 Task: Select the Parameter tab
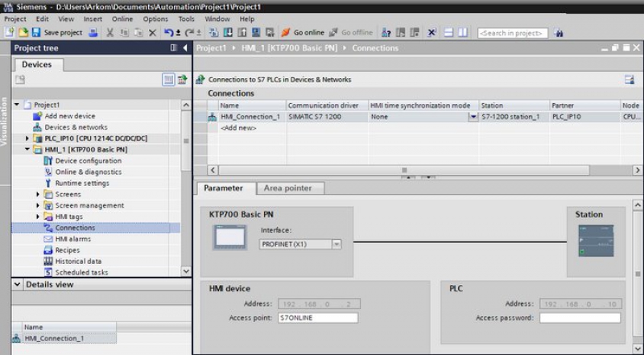224,188
